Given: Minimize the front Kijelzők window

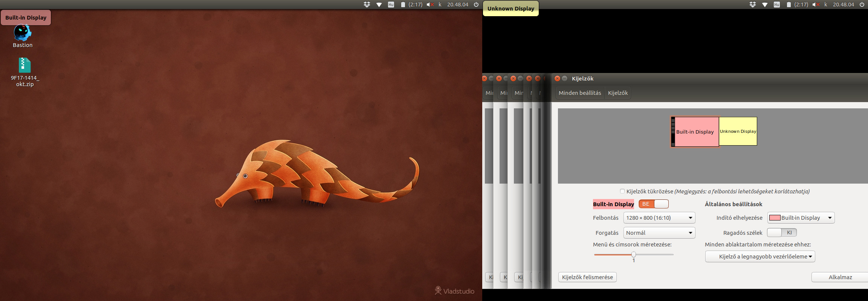Looking at the screenshot, I should coord(564,78).
